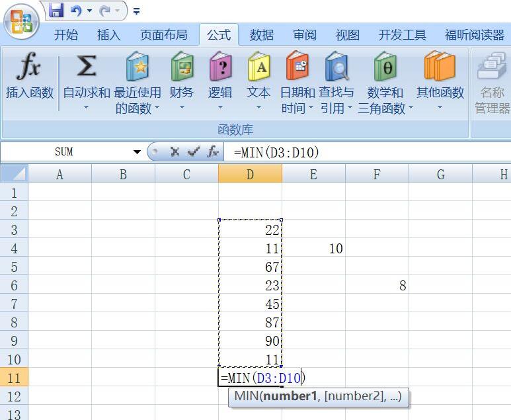Select column E header
This screenshot has height=420, width=511.
tap(313, 174)
